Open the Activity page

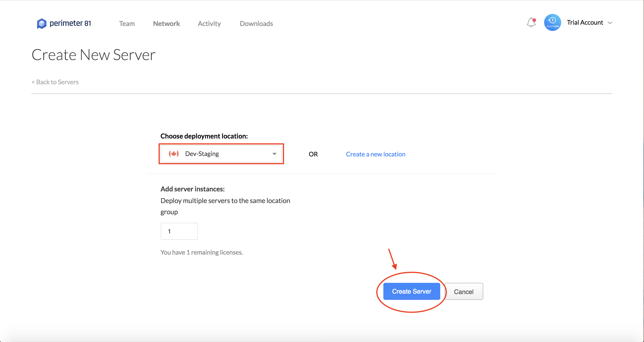(x=209, y=24)
